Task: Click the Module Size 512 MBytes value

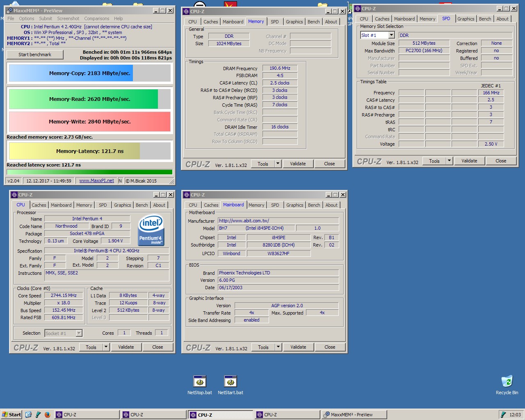Action: coord(424,43)
